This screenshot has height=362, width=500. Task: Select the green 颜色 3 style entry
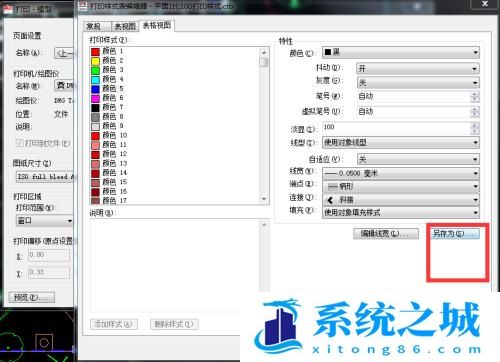point(107,70)
